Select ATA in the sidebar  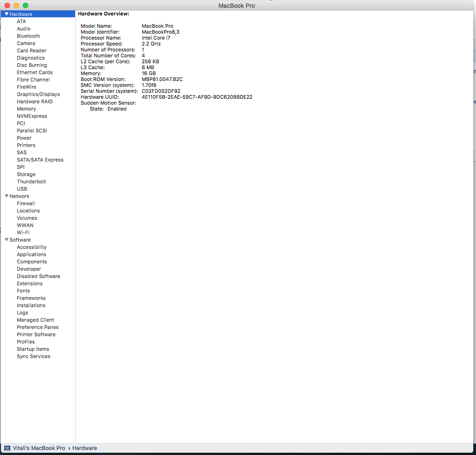21,21
